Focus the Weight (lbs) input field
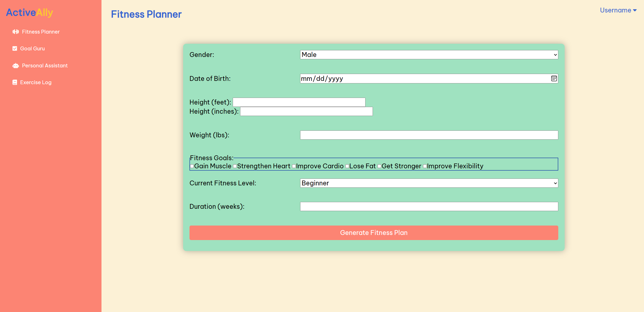The image size is (644, 312). click(429, 135)
